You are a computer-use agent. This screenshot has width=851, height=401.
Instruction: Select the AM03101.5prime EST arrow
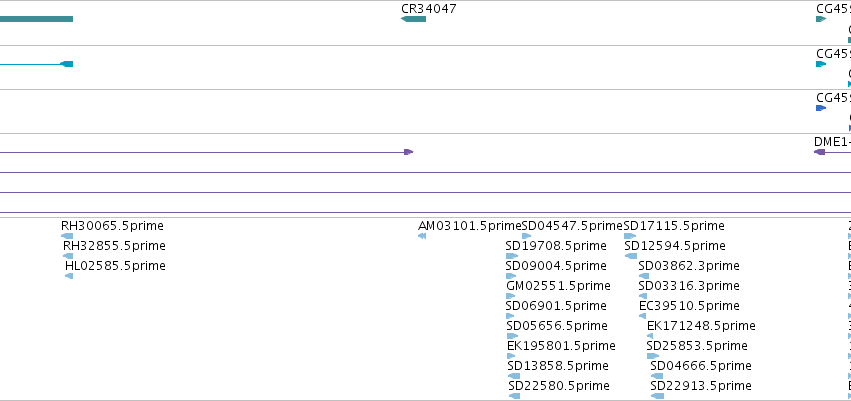click(422, 236)
